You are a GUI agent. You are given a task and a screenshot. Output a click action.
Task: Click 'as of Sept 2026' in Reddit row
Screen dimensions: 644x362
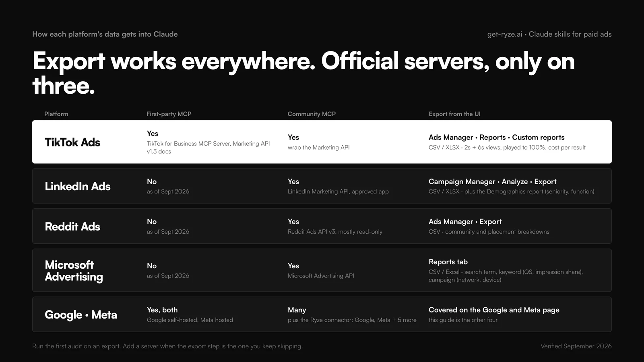click(x=168, y=232)
